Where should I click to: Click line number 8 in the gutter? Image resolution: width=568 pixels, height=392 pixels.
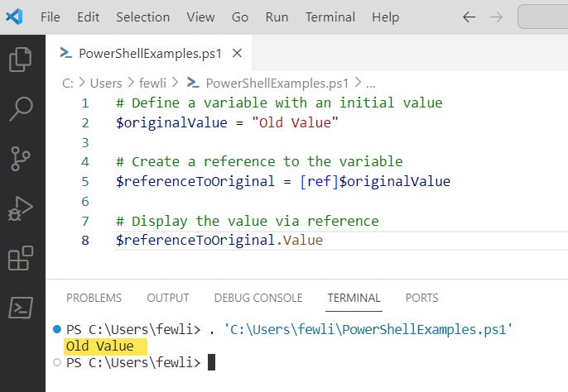tap(85, 241)
